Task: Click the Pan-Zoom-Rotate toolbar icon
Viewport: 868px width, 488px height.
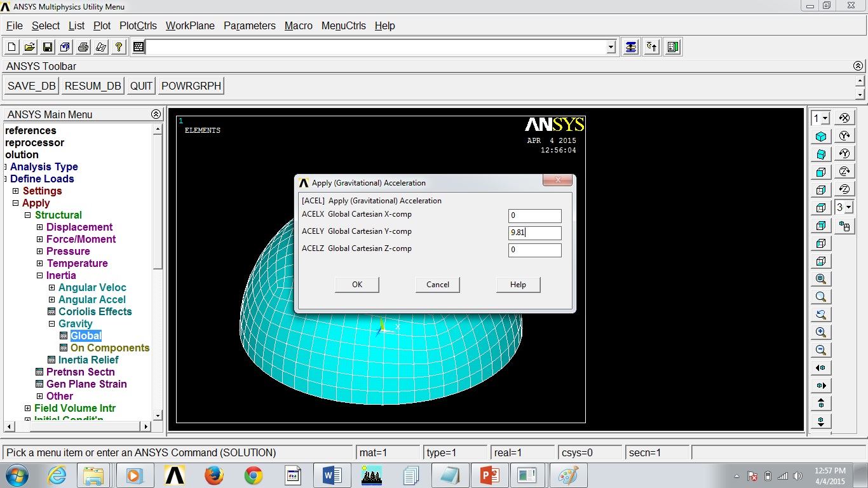Action: (65, 47)
